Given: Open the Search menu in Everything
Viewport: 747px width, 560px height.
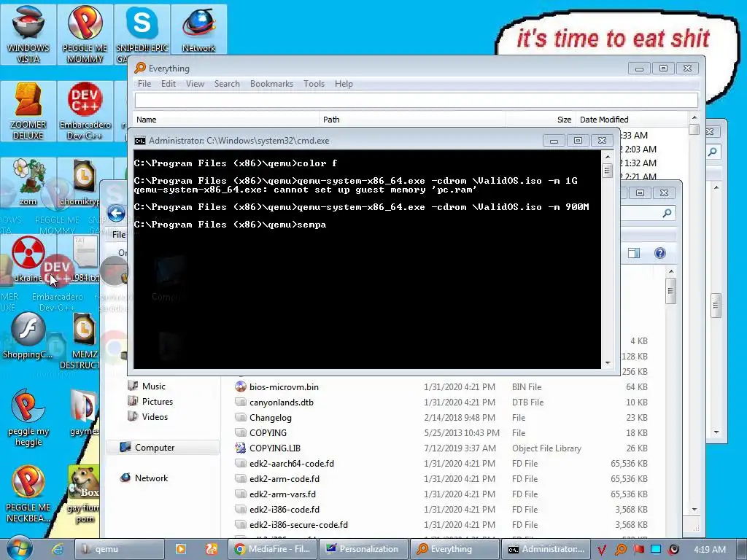Looking at the screenshot, I should point(227,84).
